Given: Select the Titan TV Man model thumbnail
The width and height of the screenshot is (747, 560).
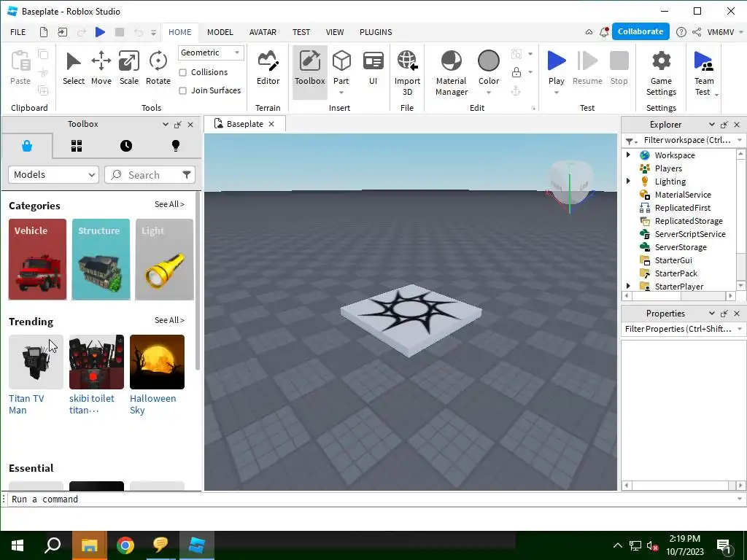Looking at the screenshot, I should click(x=36, y=362).
